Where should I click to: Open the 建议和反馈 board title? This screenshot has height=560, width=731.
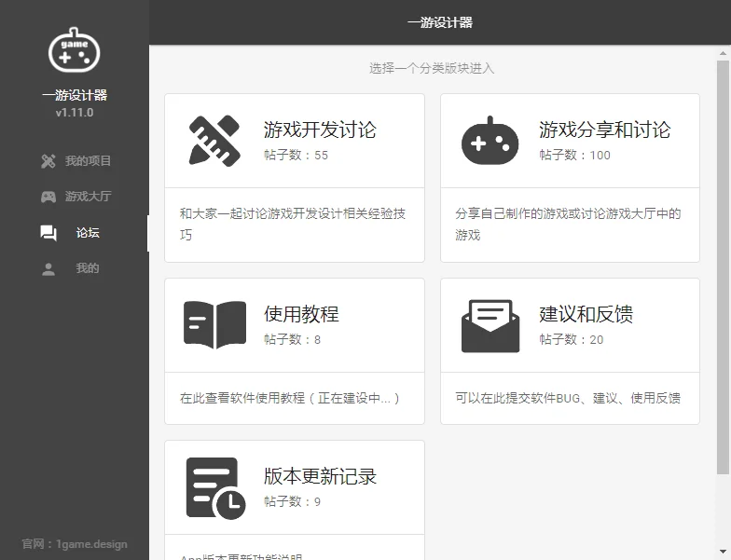(586, 314)
